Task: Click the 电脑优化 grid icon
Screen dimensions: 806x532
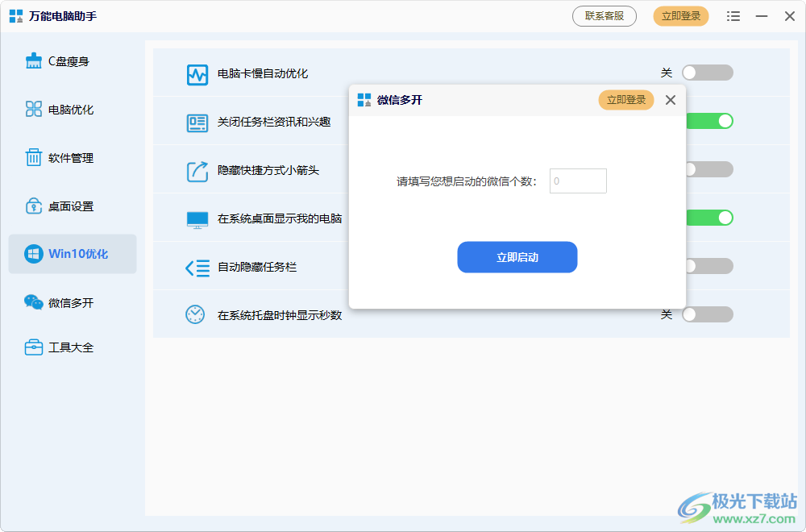Action: tap(33, 109)
